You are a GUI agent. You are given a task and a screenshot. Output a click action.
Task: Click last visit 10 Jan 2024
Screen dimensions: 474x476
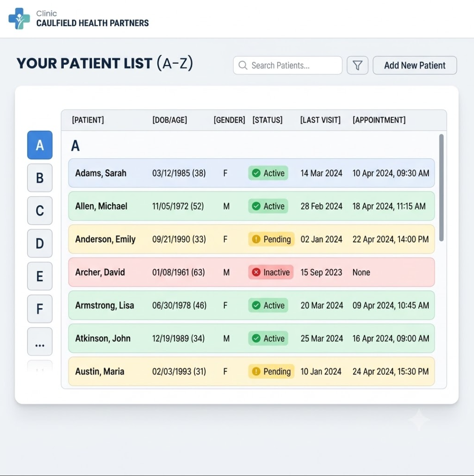(x=321, y=372)
